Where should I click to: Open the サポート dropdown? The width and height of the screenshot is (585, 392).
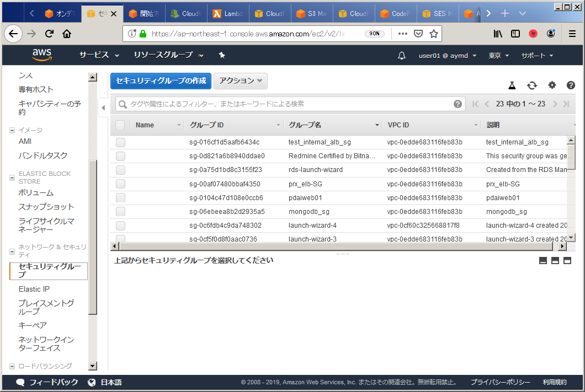tap(537, 56)
